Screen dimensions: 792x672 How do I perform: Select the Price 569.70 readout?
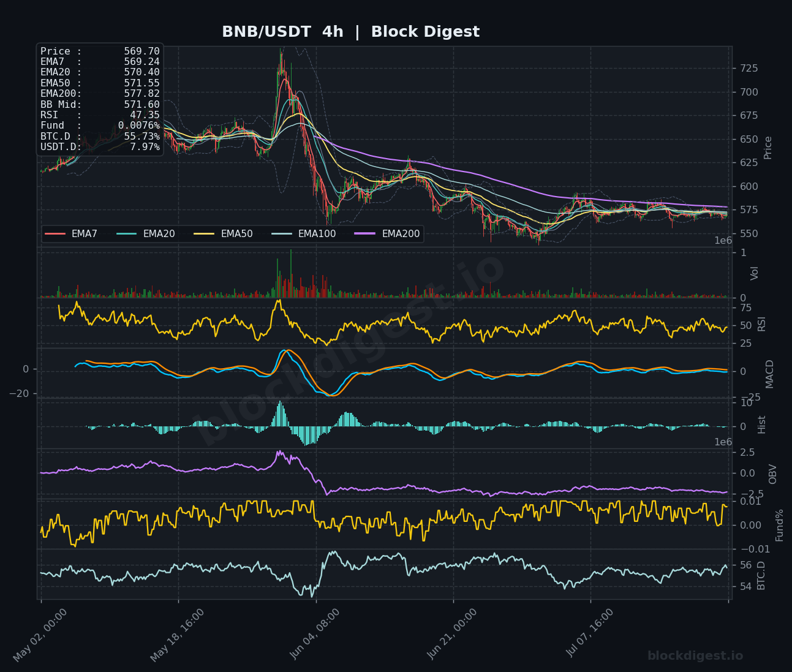click(100, 51)
